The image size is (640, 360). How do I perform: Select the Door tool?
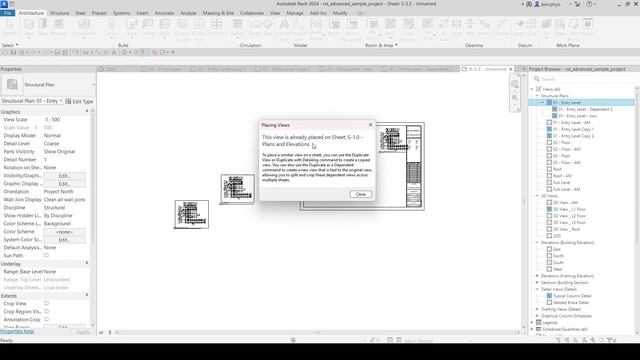(x=43, y=27)
